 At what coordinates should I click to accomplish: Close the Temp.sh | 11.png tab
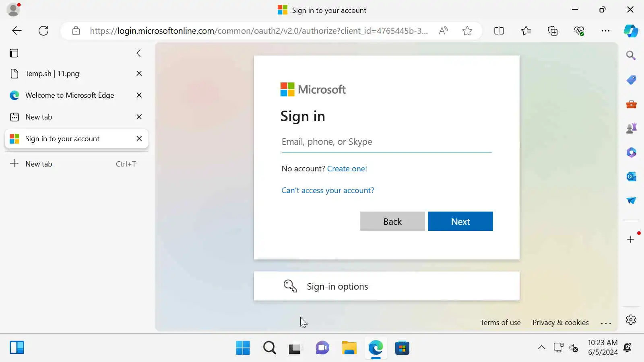click(x=139, y=74)
